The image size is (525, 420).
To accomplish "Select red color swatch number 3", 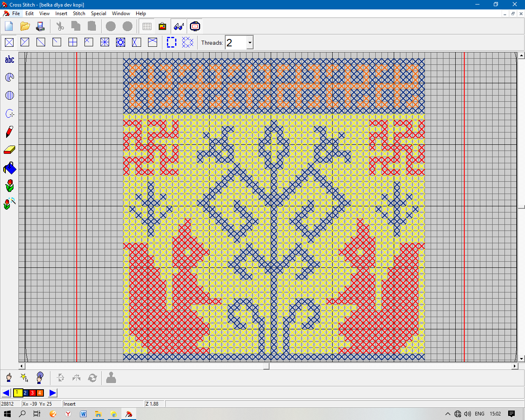I will pyautogui.click(x=32, y=393).
